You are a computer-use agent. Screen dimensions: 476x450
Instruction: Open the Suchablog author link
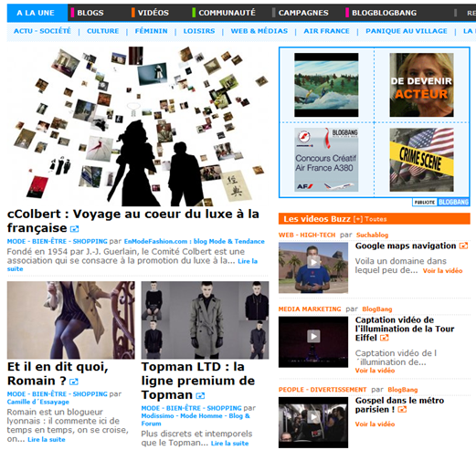(373, 235)
